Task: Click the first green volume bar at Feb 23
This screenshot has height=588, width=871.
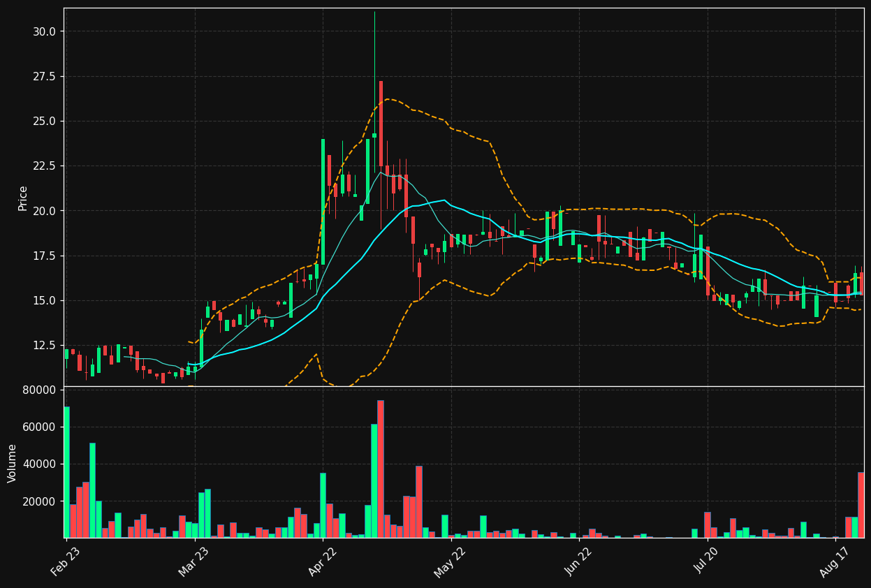Action: click(66, 472)
